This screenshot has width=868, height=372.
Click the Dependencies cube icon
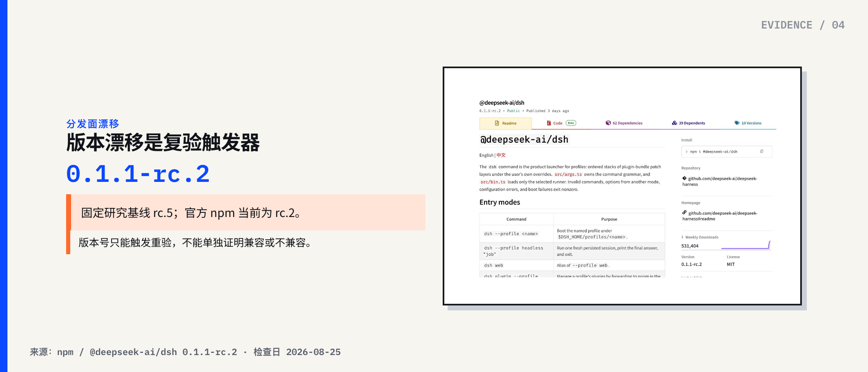pyautogui.click(x=608, y=123)
